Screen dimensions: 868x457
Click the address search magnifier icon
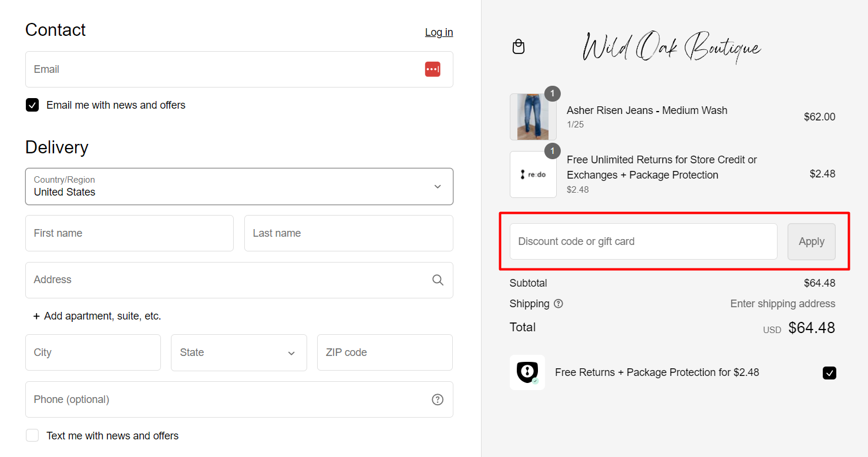(x=438, y=280)
